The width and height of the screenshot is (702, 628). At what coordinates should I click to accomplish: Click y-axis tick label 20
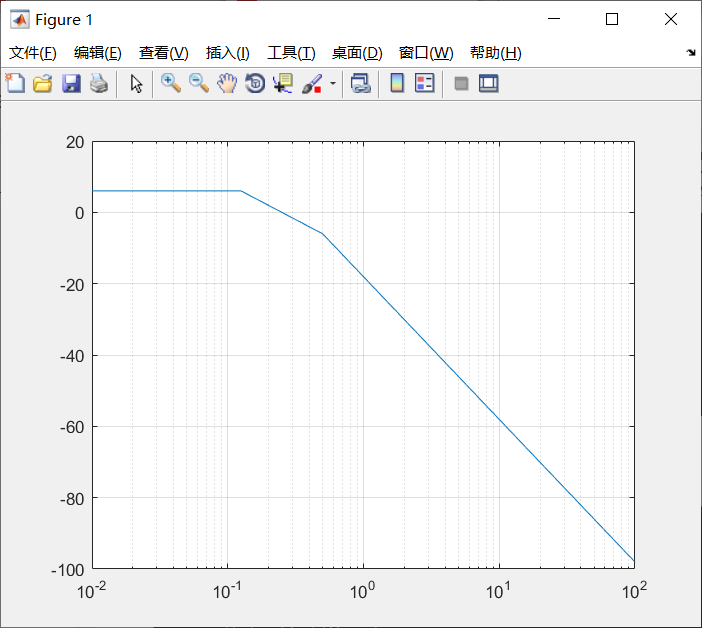pos(75,142)
